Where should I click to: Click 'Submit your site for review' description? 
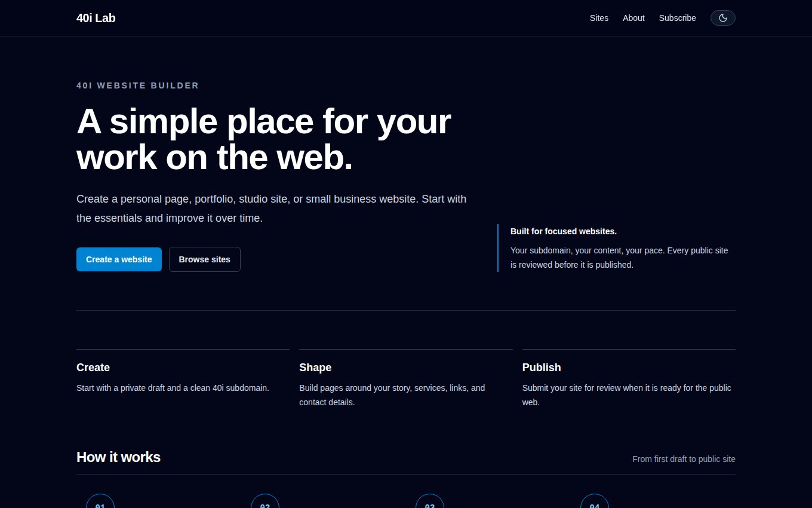point(627,395)
